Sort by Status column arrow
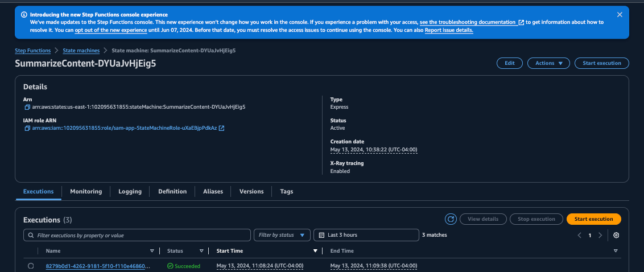The width and height of the screenshot is (644, 272). click(201, 250)
